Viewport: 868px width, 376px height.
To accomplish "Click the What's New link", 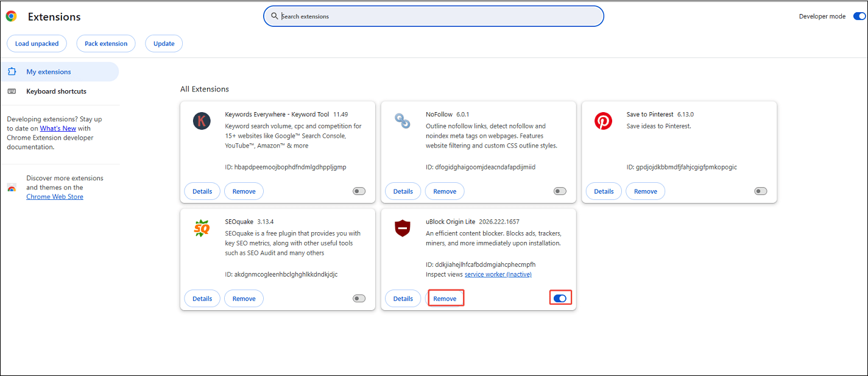I will pos(57,128).
